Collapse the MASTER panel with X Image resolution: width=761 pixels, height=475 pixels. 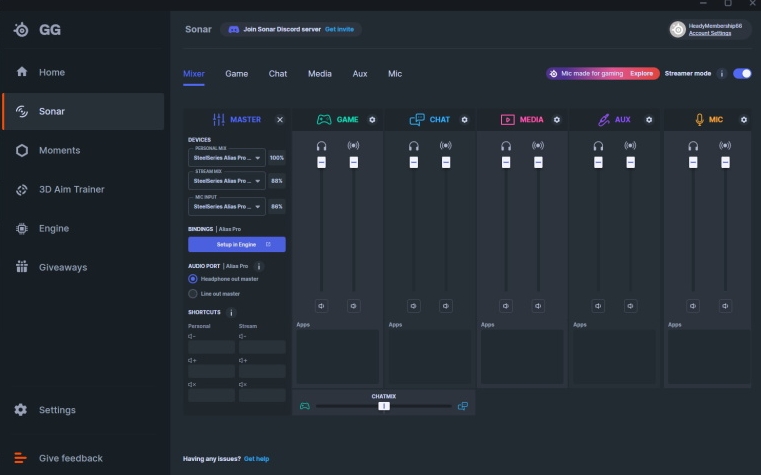tap(280, 119)
